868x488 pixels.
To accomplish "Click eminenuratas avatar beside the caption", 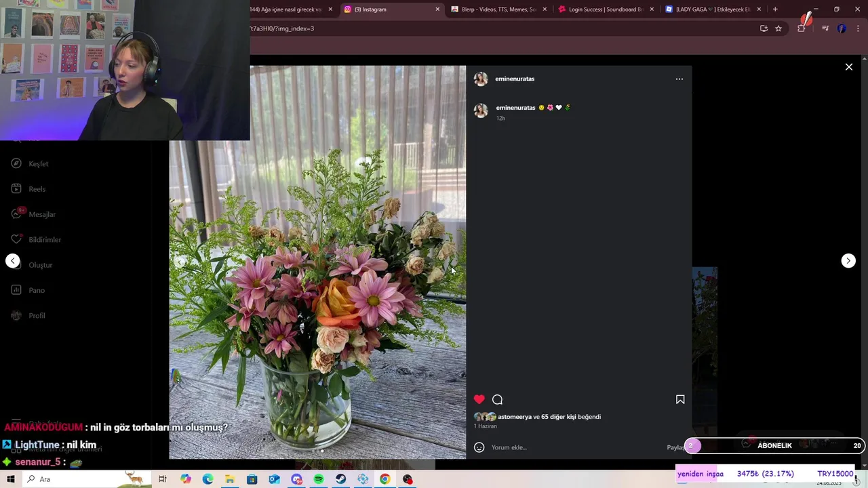I will [481, 110].
